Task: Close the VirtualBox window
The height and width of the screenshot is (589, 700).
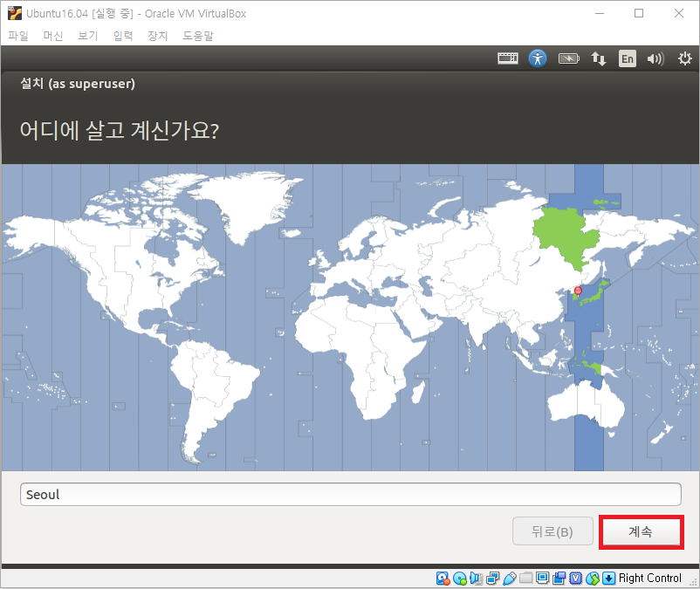Action: (x=678, y=13)
